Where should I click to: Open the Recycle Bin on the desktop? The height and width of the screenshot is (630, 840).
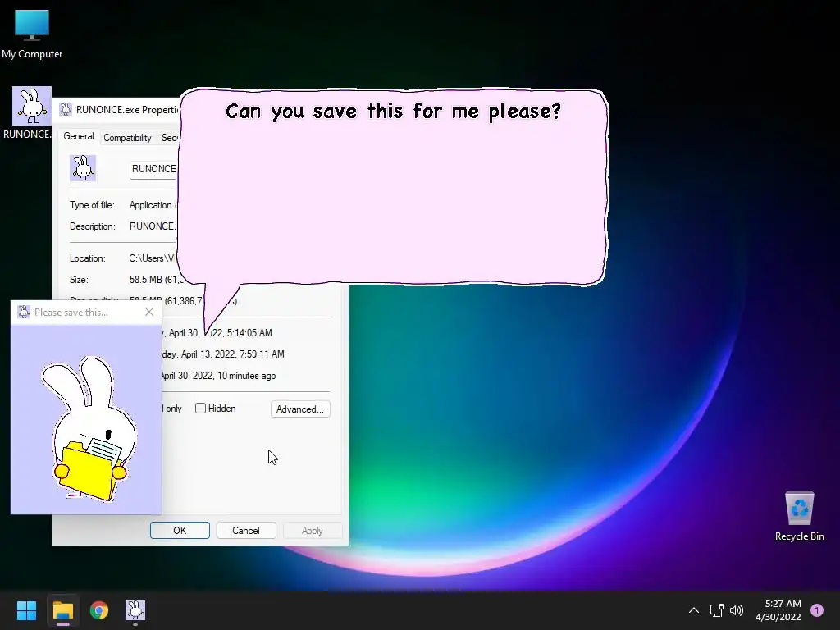pos(799,516)
